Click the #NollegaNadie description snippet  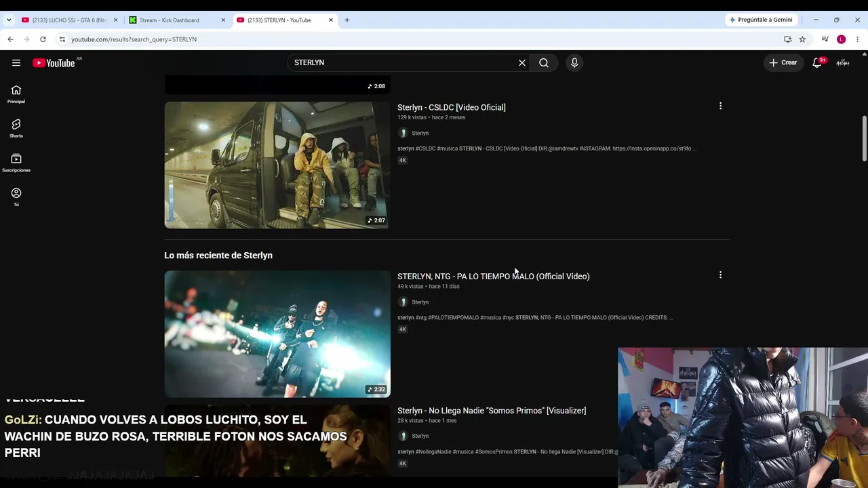tap(508, 451)
